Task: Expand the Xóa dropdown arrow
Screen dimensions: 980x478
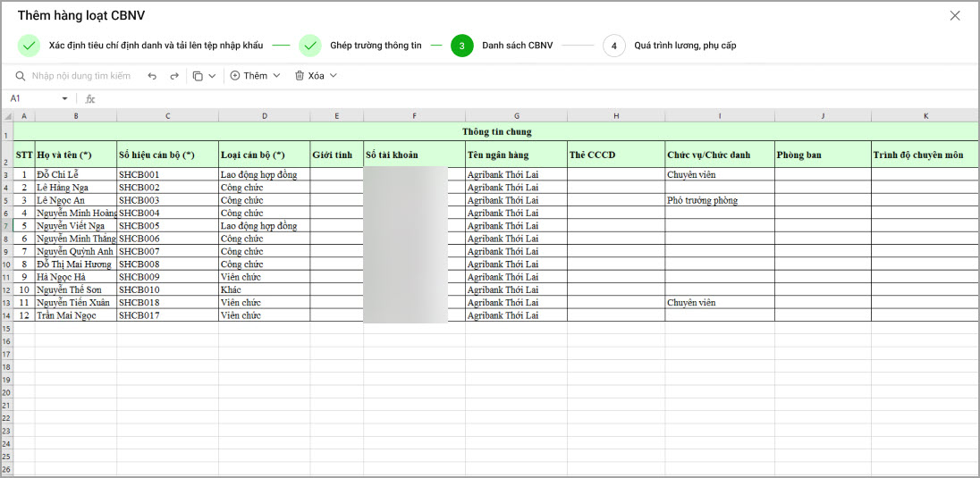Action: click(334, 76)
